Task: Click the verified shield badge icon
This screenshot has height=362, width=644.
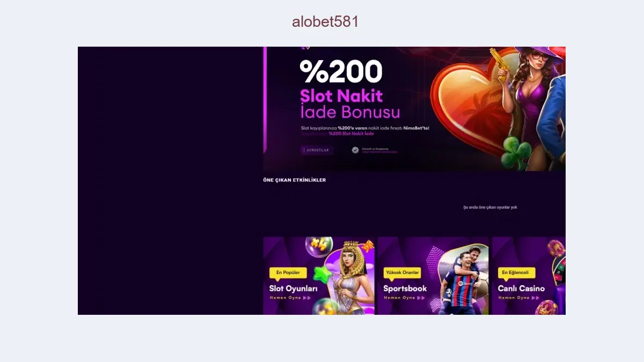Action: (355, 150)
